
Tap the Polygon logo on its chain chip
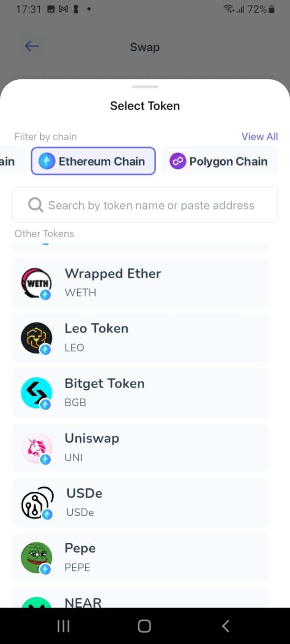[x=178, y=161]
